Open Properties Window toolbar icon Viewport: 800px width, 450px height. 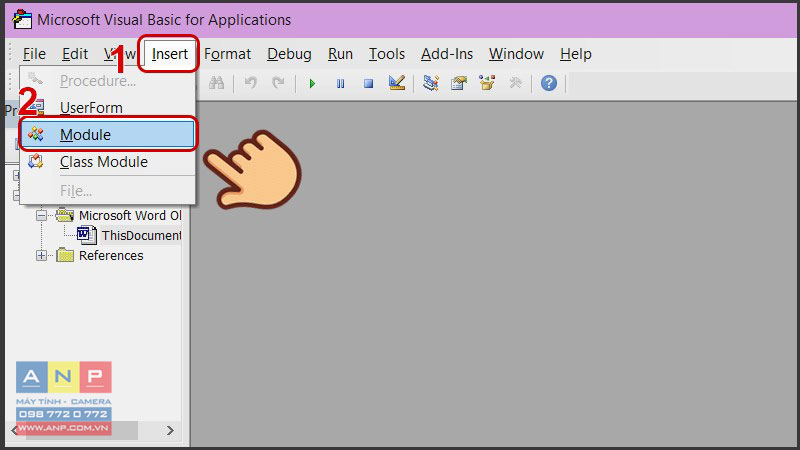pos(459,83)
